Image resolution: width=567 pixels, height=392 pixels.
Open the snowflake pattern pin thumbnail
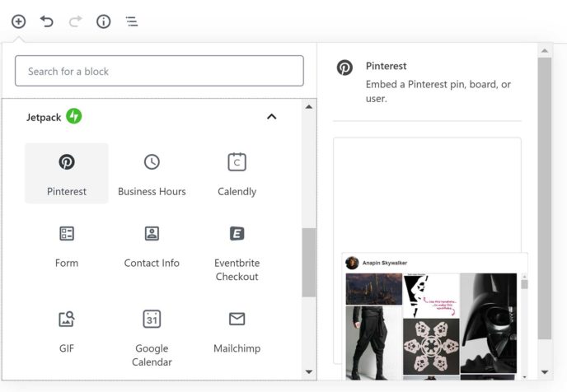[x=431, y=347]
